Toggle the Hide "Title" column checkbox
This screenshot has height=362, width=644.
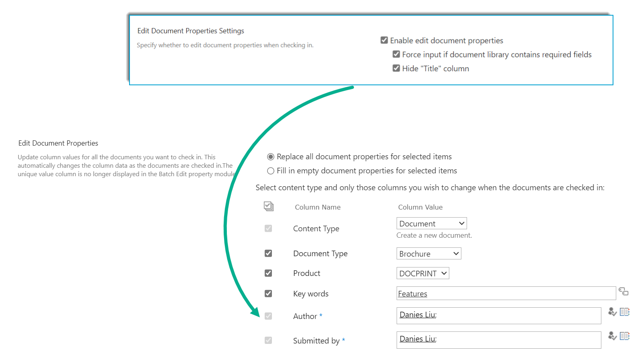(x=396, y=68)
